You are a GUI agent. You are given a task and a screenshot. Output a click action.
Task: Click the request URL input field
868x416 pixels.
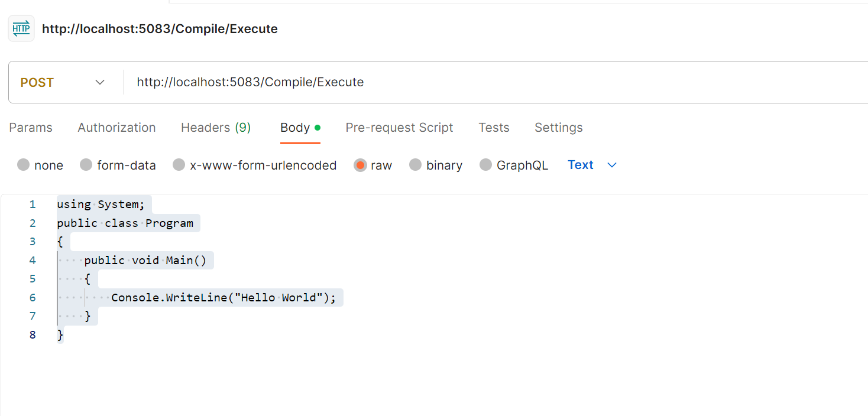coord(473,82)
